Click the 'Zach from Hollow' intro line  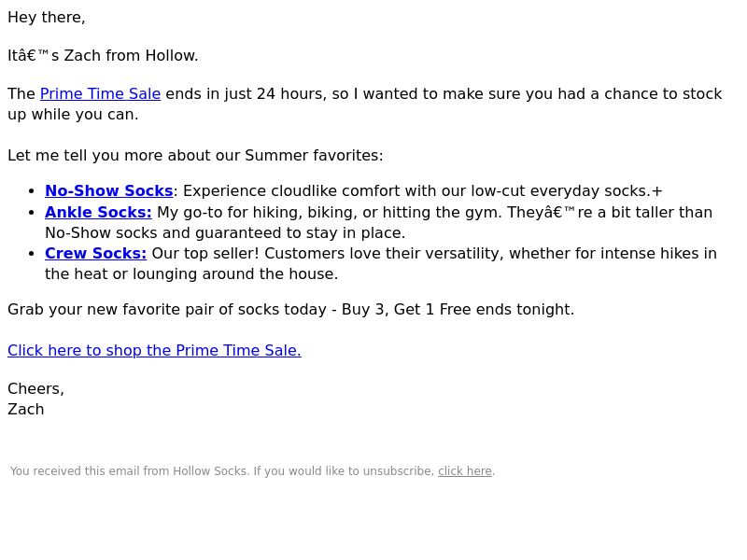(103, 56)
